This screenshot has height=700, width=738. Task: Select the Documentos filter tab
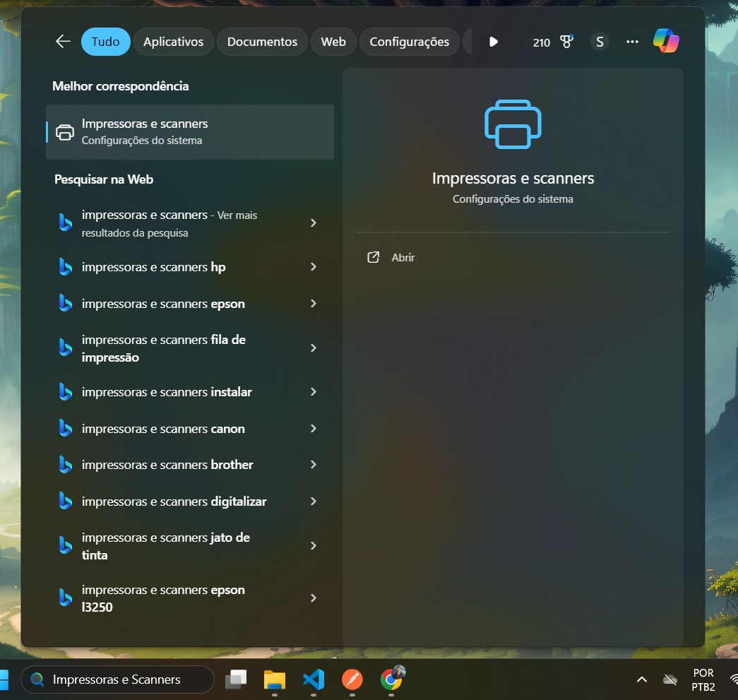tap(262, 42)
